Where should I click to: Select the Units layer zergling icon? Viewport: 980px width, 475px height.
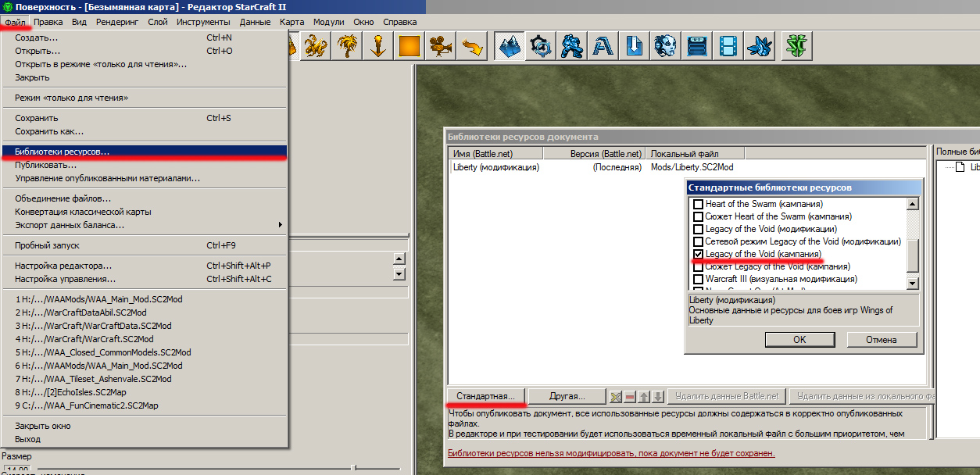[316, 47]
